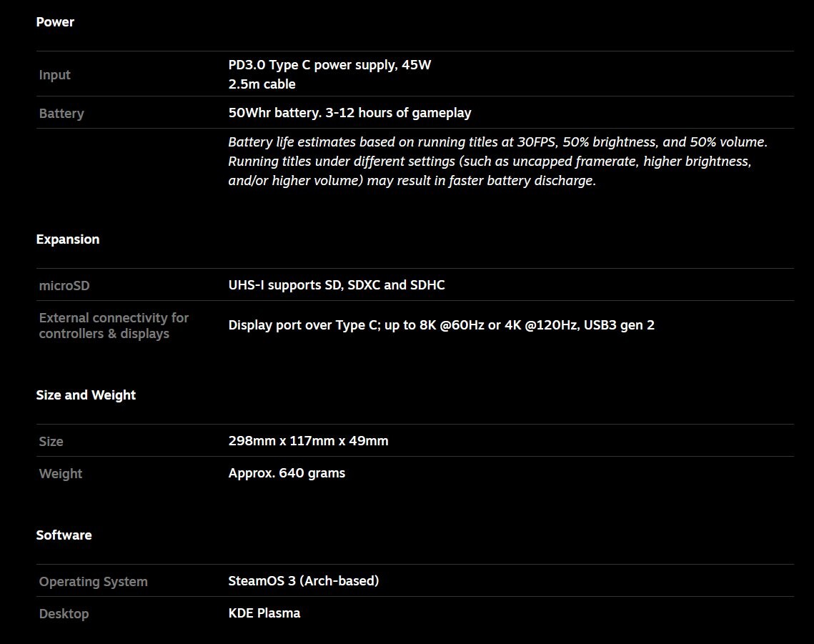The height and width of the screenshot is (644, 814).
Task: Select the microSD row label
Action: (x=64, y=286)
